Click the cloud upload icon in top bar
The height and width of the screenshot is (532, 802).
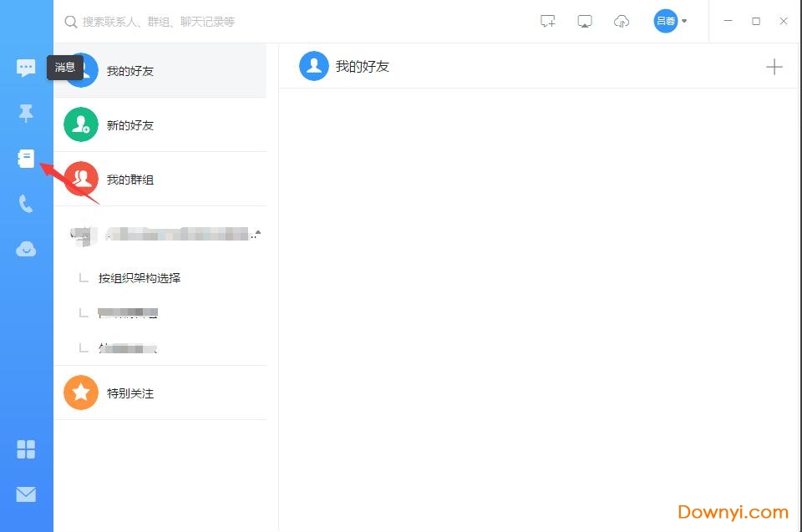[x=621, y=21]
